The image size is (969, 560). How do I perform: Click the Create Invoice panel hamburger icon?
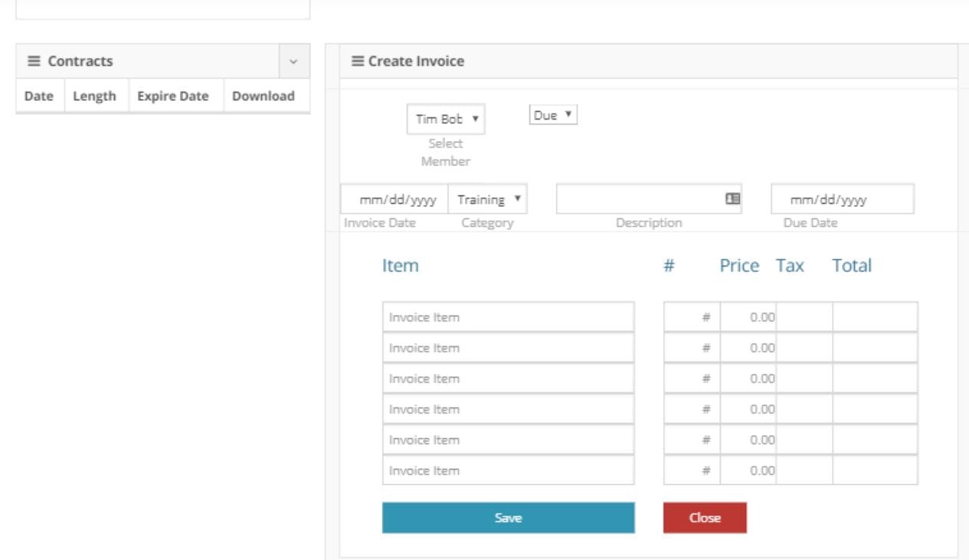pyautogui.click(x=358, y=61)
